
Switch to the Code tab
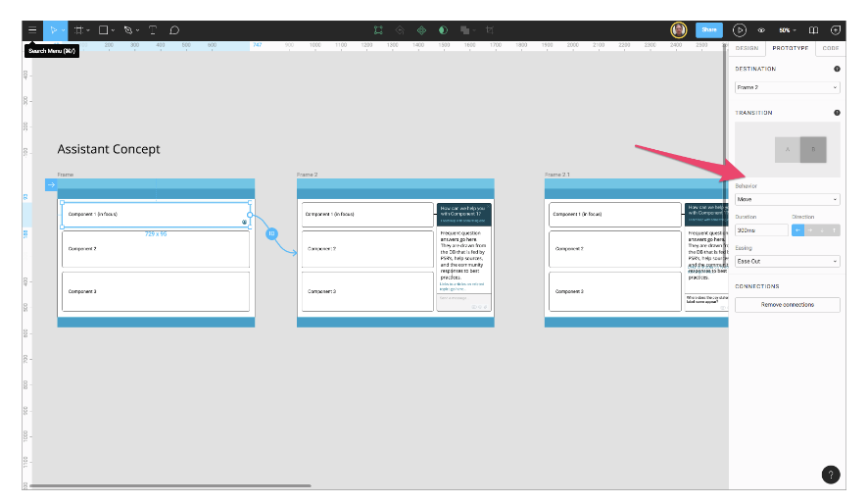831,48
